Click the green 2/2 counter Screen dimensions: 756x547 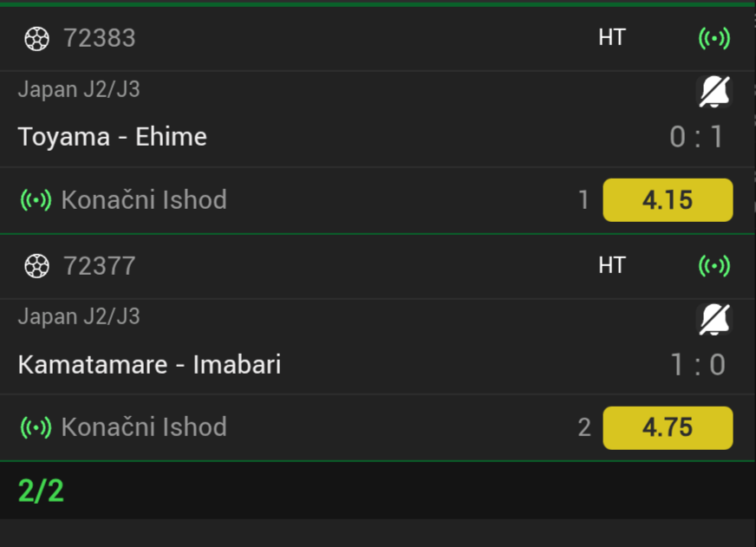click(x=41, y=491)
